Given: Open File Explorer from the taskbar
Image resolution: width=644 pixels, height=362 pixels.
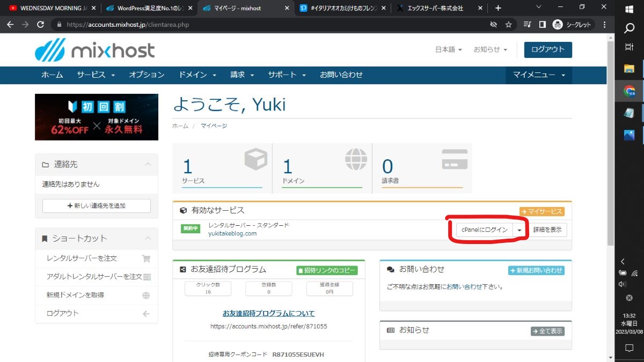Looking at the screenshot, I should click(x=629, y=68).
